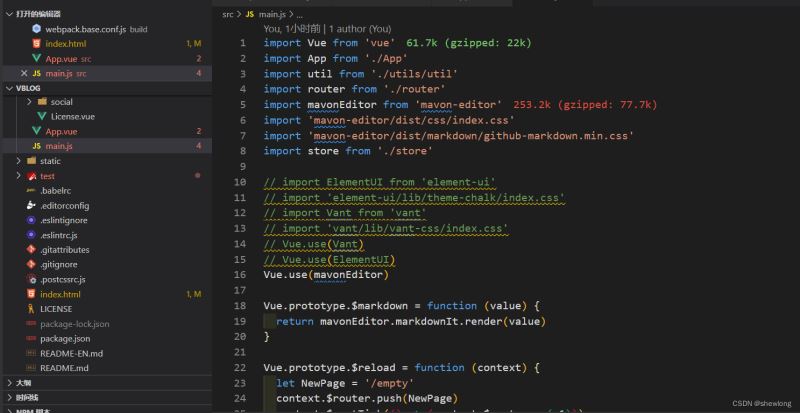800x413 pixels.
Task: Click the .babelrc file icon
Action: pos(31,190)
